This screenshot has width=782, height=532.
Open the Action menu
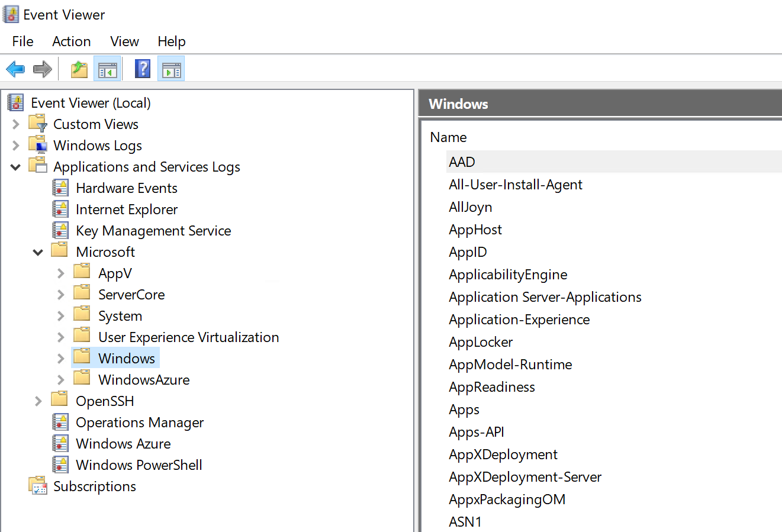tap(71, 41)
